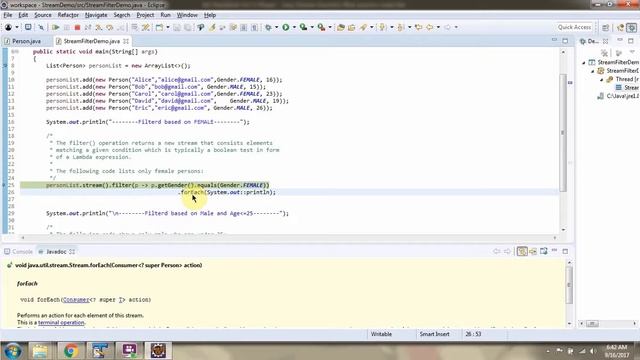Screen dimensions: 640x360
Task: Open the File menu
Action: (8, 15)
